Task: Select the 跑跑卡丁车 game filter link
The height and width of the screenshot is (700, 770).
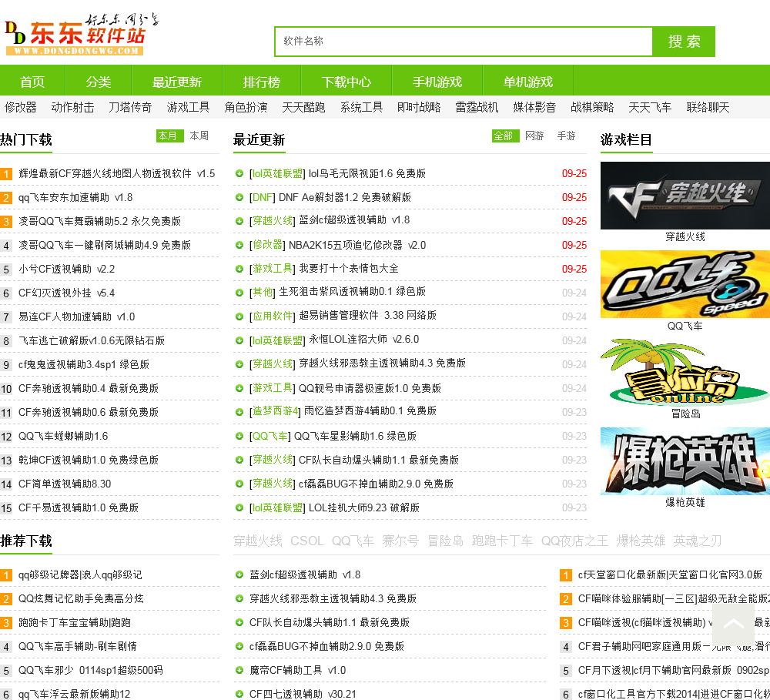Action: click(x=502, y=541)
